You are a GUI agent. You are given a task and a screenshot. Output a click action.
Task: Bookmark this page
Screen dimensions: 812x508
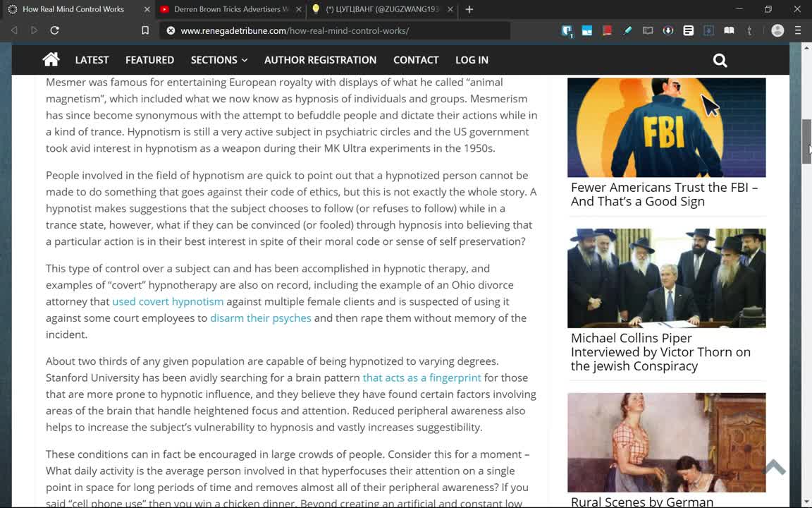(145, 30)
